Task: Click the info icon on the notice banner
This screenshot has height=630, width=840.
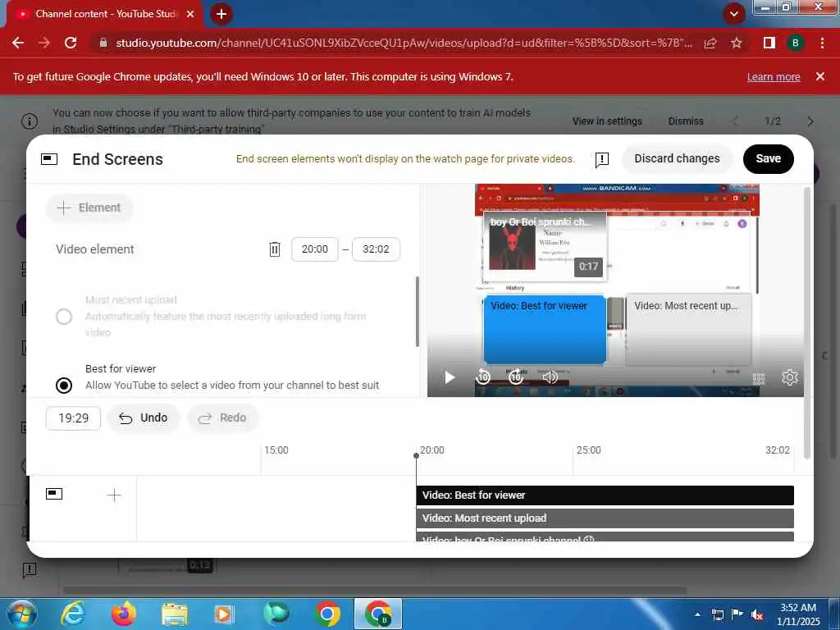Action: [x=30, y=121]
